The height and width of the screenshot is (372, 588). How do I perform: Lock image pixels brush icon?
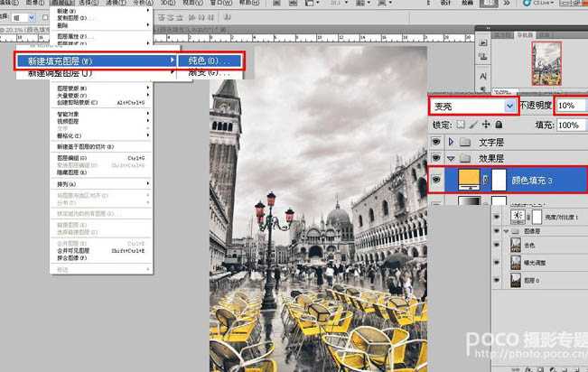point(473,125)
